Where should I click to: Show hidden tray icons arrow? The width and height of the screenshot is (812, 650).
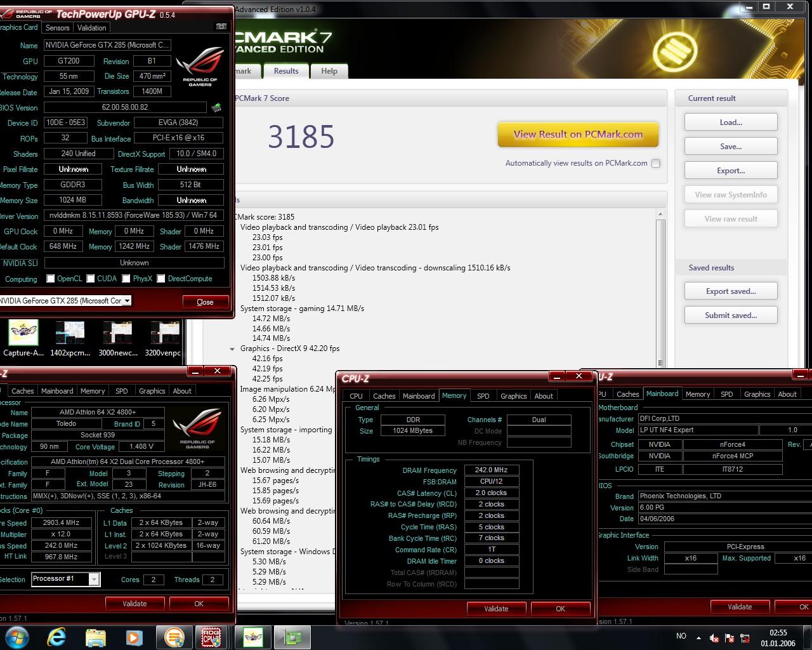click(x=698, y=638)
